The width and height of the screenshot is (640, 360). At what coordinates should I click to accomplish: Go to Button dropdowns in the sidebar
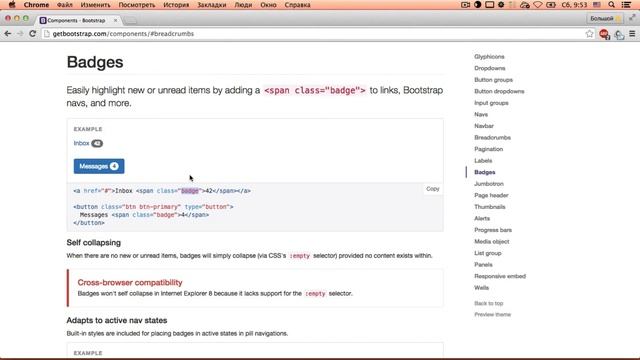[499, 91]
